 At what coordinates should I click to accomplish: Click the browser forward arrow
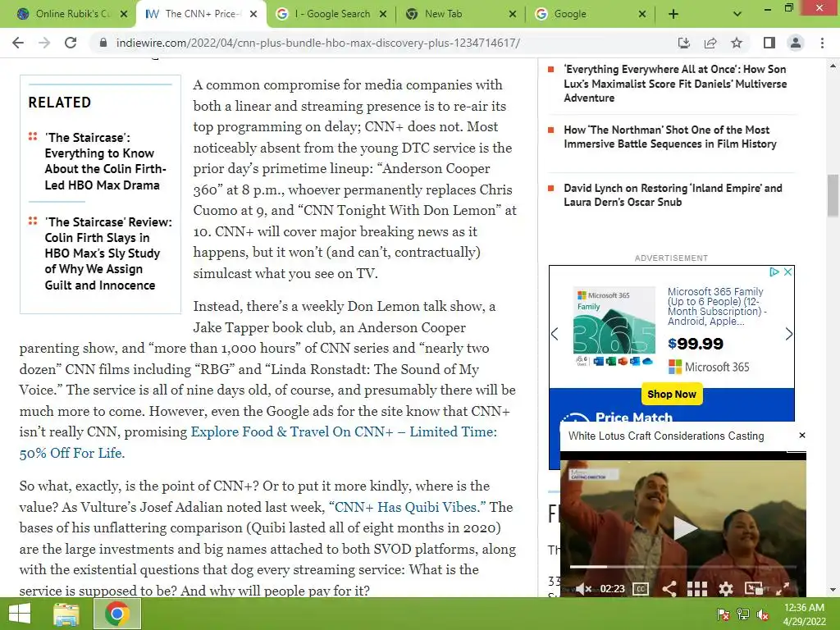click(x=44, y=43)
